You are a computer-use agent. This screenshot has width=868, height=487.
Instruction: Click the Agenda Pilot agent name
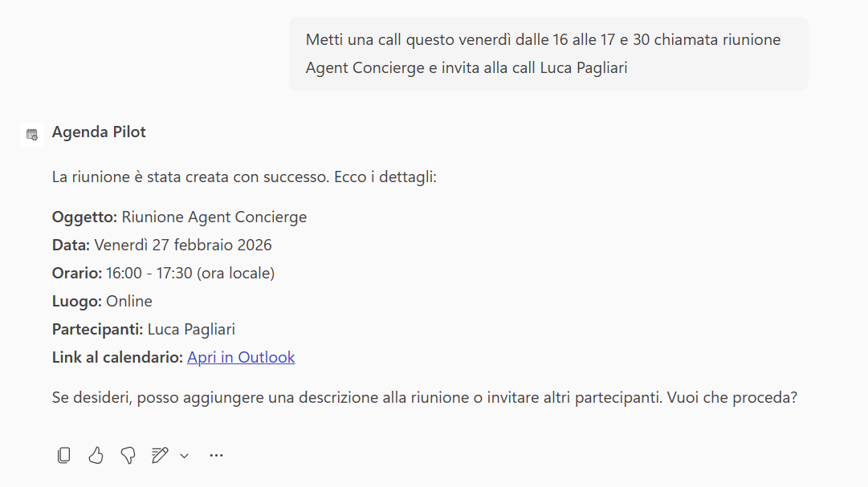(x=99, y=132)
